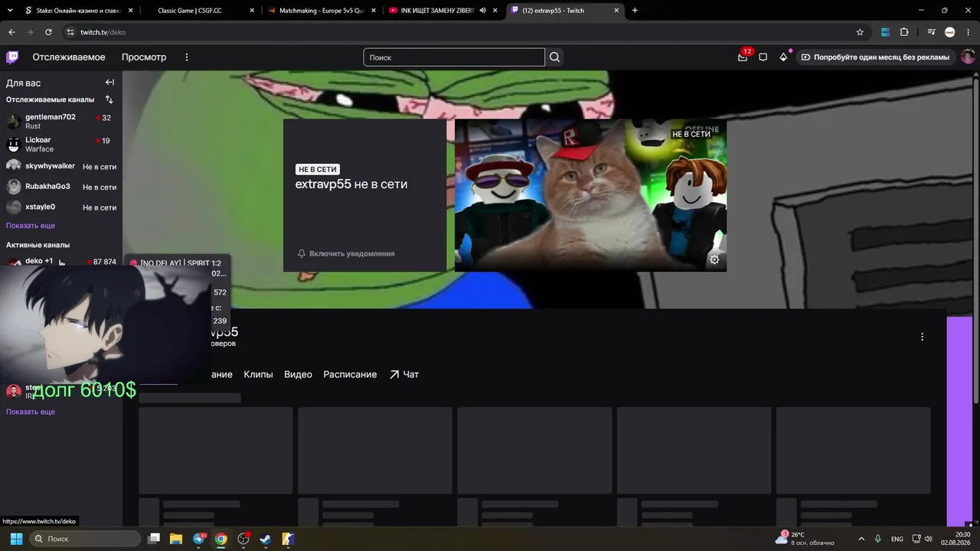The height and width of the screenshot is (551, 980).
Task: Open the Клипы channel tab
Action: (258, 374)
